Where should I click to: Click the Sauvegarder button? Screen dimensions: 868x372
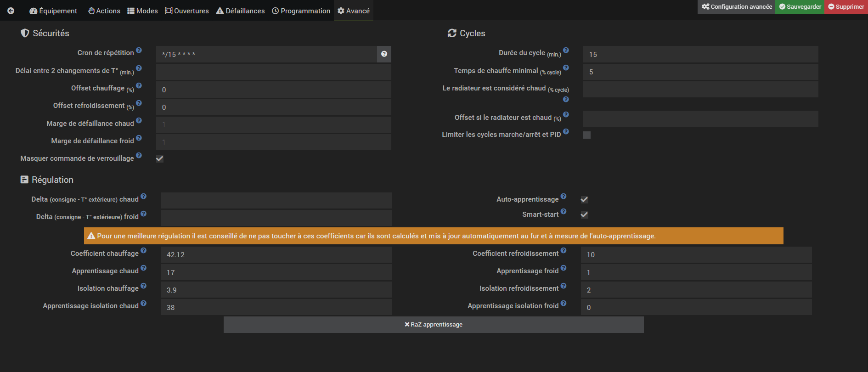coord(800,6)
